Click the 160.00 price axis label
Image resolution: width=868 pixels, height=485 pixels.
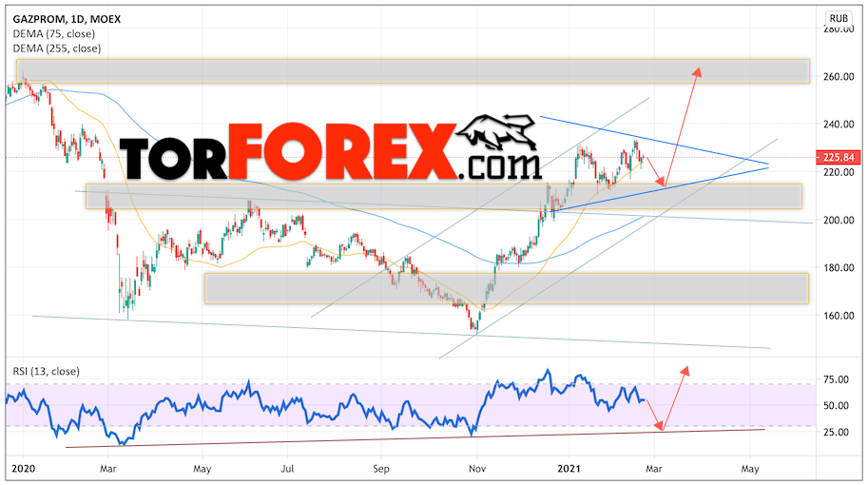tap(839, 316)
